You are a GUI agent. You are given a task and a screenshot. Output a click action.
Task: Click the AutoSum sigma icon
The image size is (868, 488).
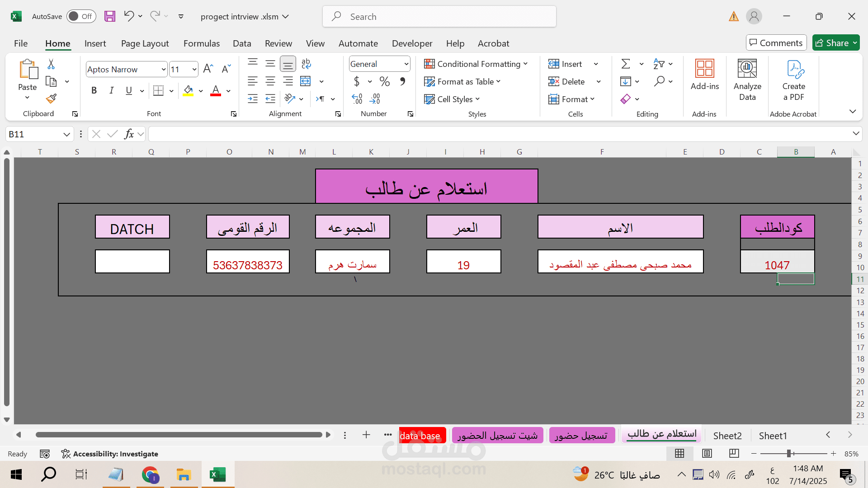pyautogui.click(x=626, y=64)
